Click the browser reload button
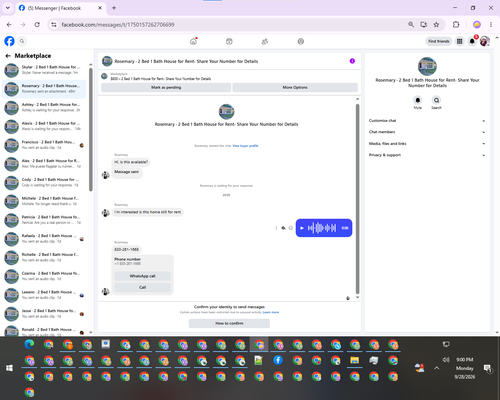 (x=37, y=24)
